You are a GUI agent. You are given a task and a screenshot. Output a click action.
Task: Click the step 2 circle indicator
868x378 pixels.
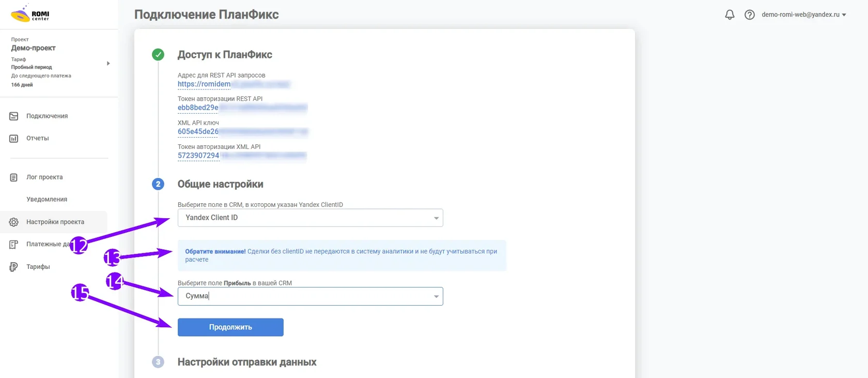(158, 184)
